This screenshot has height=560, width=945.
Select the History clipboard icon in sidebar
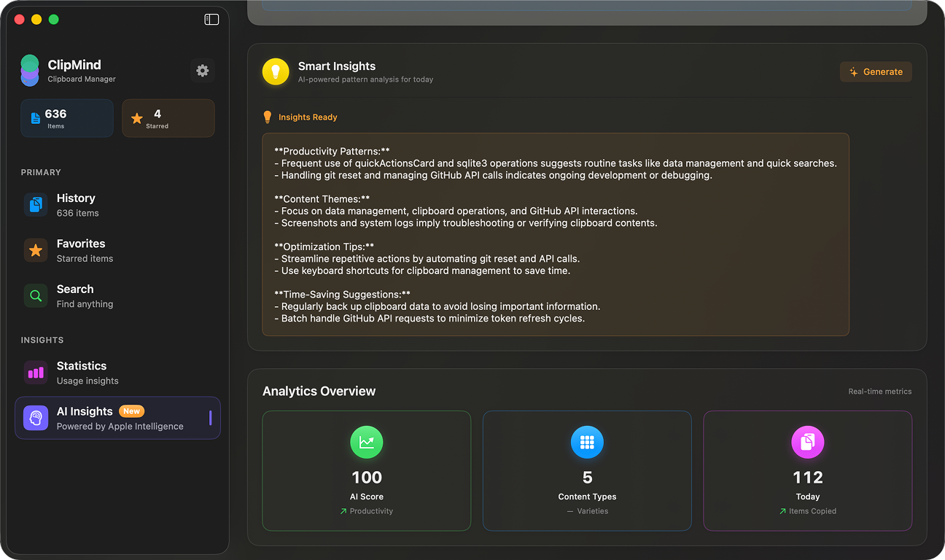pos(36,204)
